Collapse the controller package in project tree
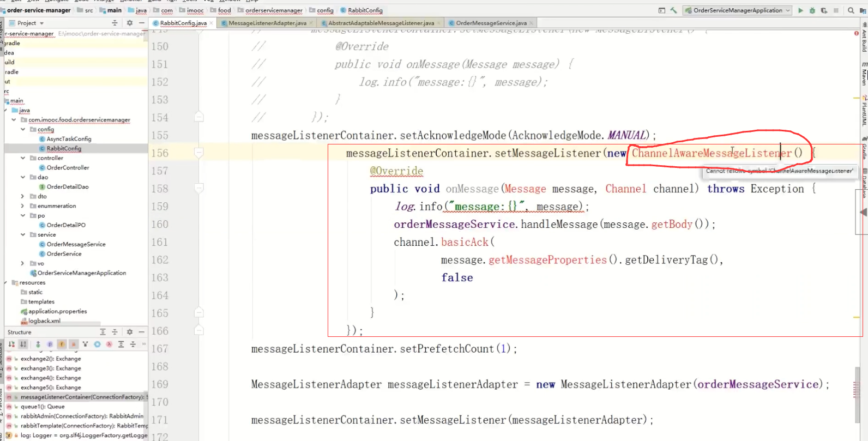The image size is (868, 441). tap(23, 158)
